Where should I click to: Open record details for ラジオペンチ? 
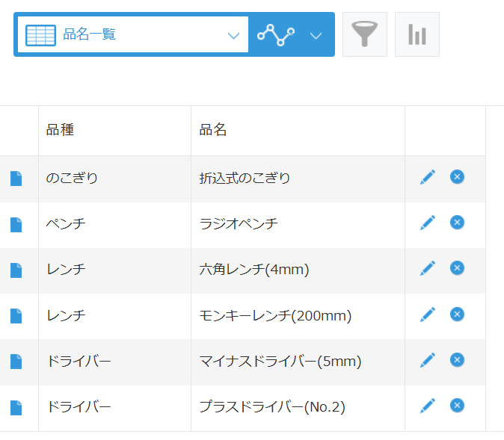tap(16, 225)
